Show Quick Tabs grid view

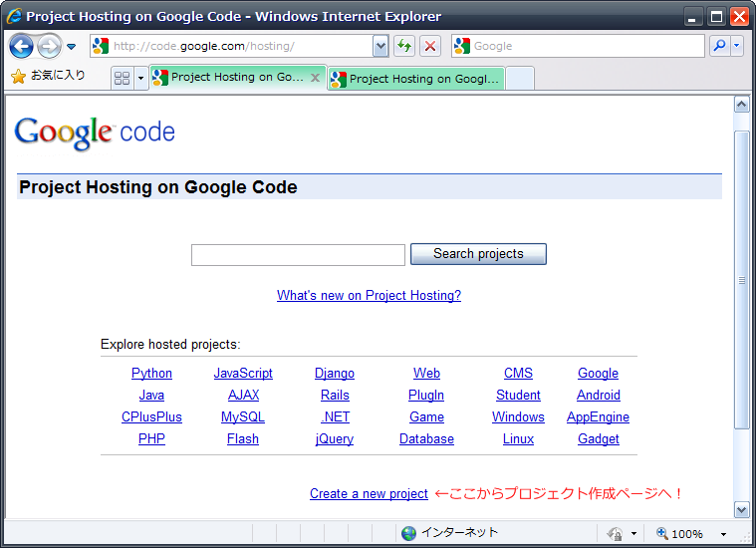click(122, 78)
